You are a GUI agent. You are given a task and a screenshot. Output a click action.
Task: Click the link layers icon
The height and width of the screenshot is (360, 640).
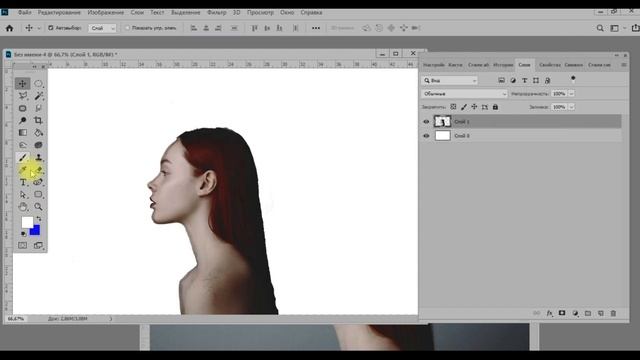click(x=537, y=313)
